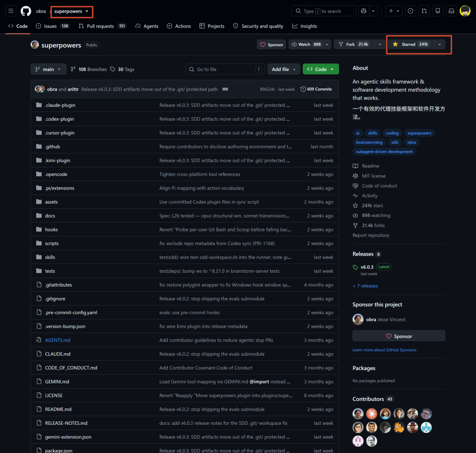
Task: Open the Add file dropdown
Action: coord(283,69)
